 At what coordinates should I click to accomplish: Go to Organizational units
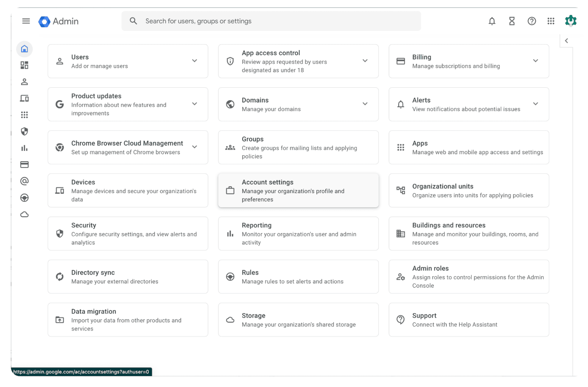[469, 191]
